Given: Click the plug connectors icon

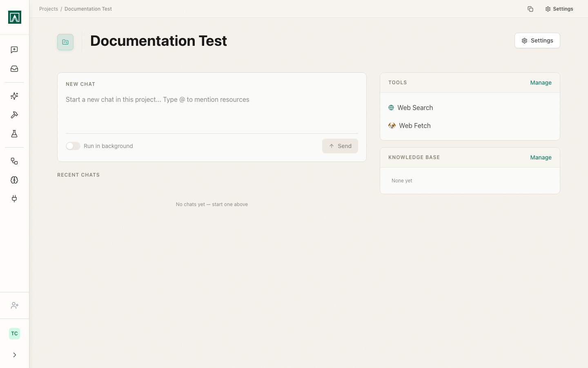Looking at the screenshot, I should (x=14, y=199).
